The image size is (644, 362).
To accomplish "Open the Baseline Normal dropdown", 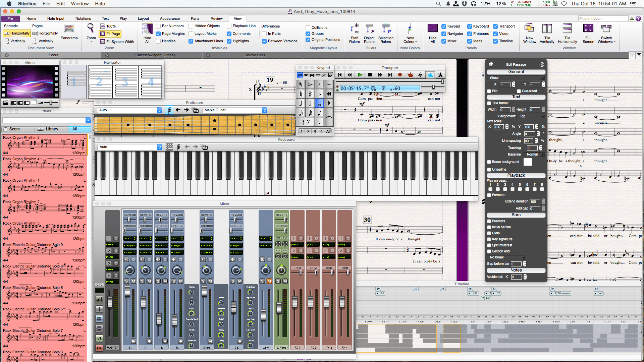I will tap(535, 155).
